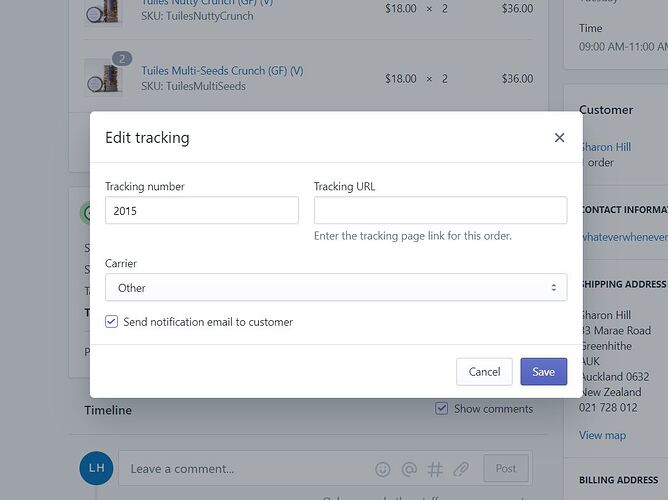Click the Tracking URL input field
The height and width of the screenshot is (500, 668).
tap(440, 211)
